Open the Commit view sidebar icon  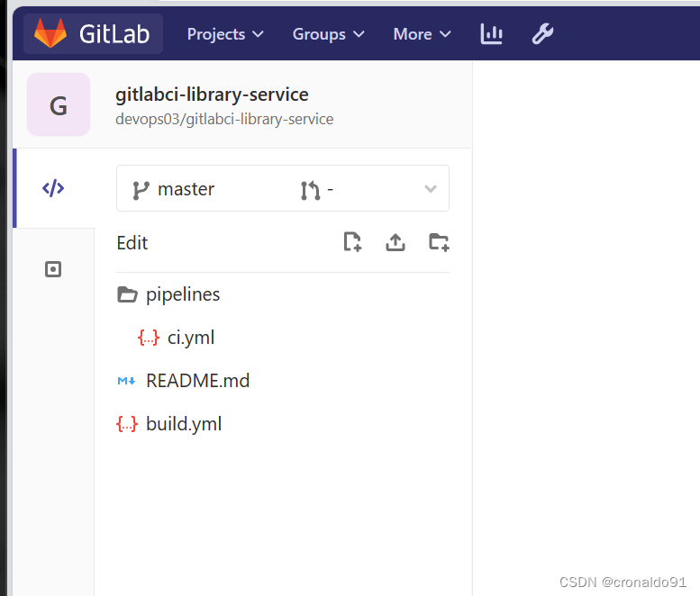(53, 269)
